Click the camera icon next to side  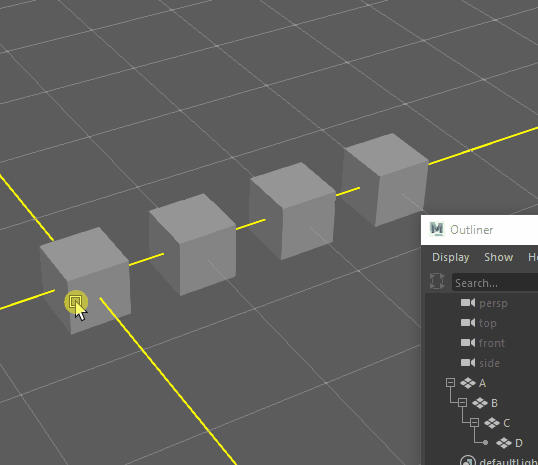pos(468,362)
